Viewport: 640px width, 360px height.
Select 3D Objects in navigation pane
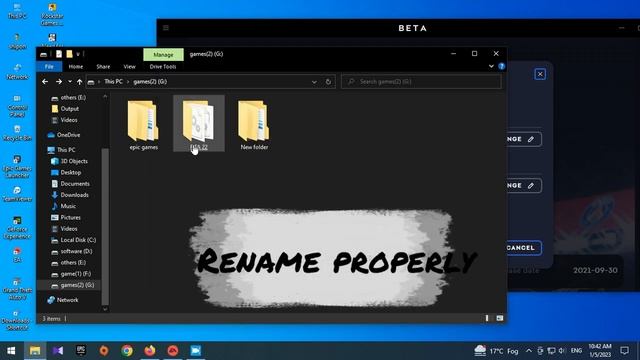pos(69,161)
